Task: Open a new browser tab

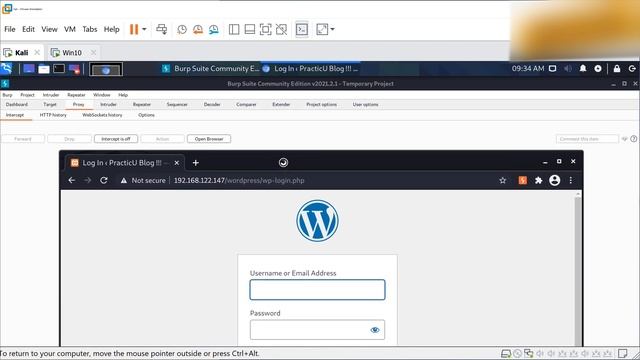Action: click(x=196, y=163)
